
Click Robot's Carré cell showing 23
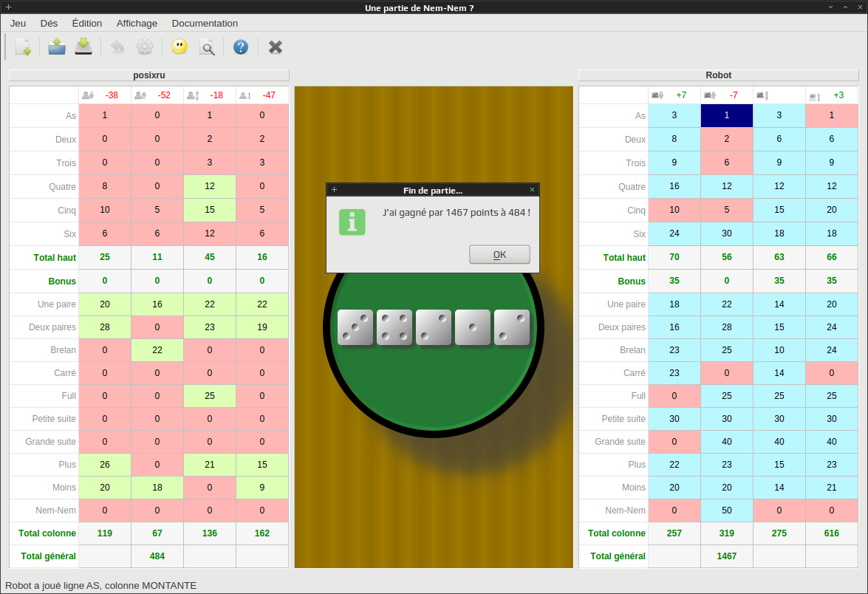(674, 373)
